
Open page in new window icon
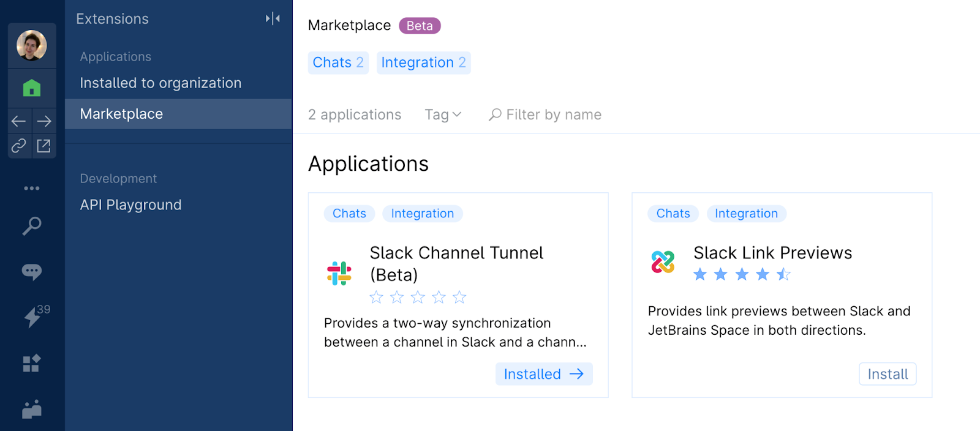click(44, 146)
